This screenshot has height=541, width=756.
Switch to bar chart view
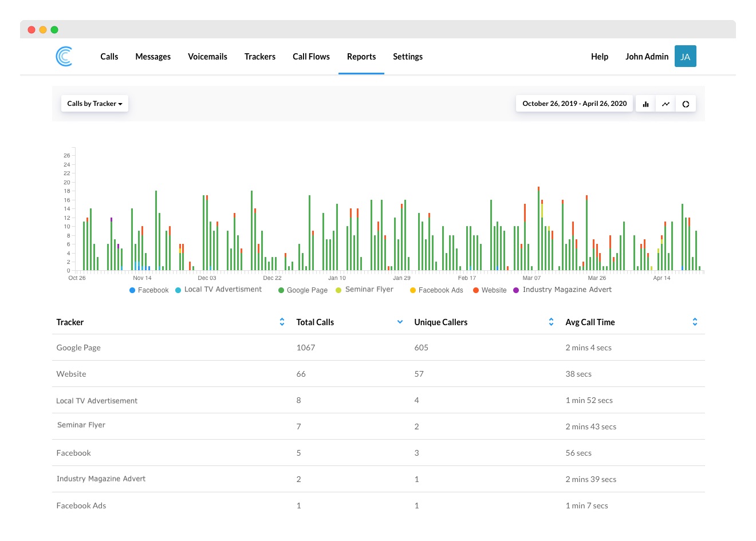pyautogui.click(x=645, y=104)
